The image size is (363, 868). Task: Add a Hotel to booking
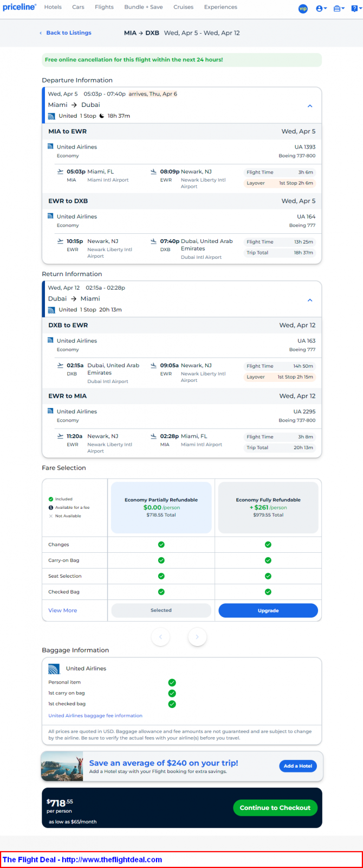tap(298, 766)
